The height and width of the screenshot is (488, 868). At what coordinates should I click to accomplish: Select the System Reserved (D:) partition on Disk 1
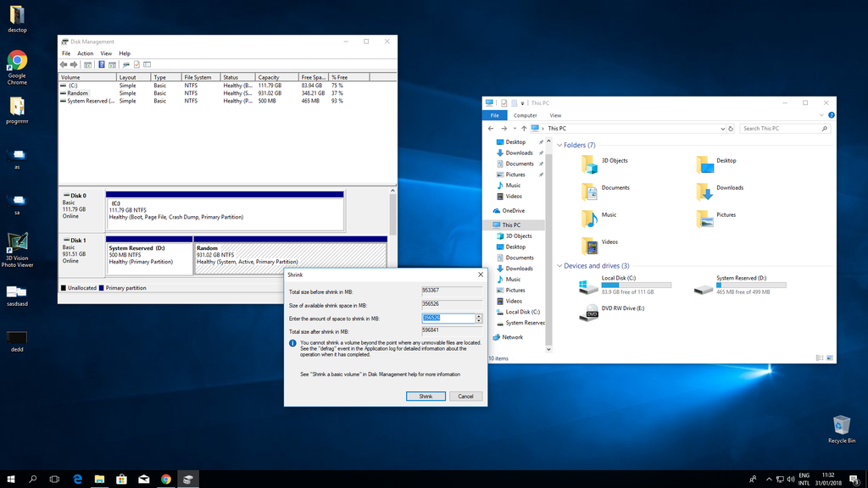[149, 256]
